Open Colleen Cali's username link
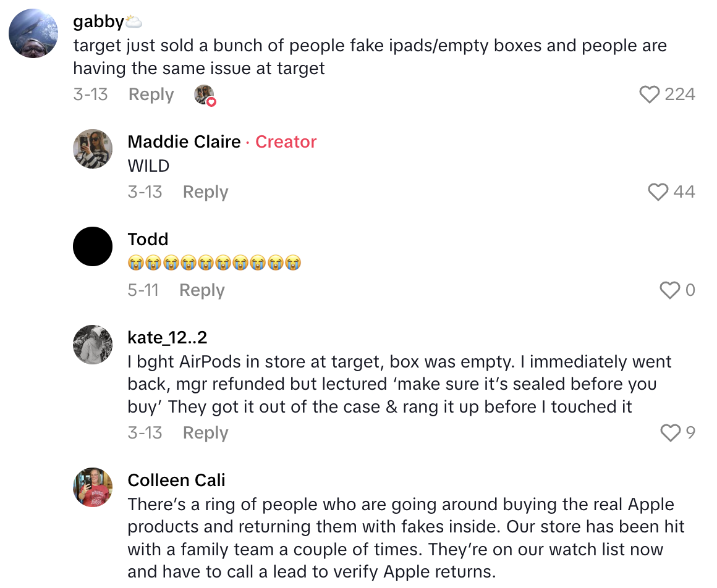Viewport: 717px width, 588px height. pos(176,480)
